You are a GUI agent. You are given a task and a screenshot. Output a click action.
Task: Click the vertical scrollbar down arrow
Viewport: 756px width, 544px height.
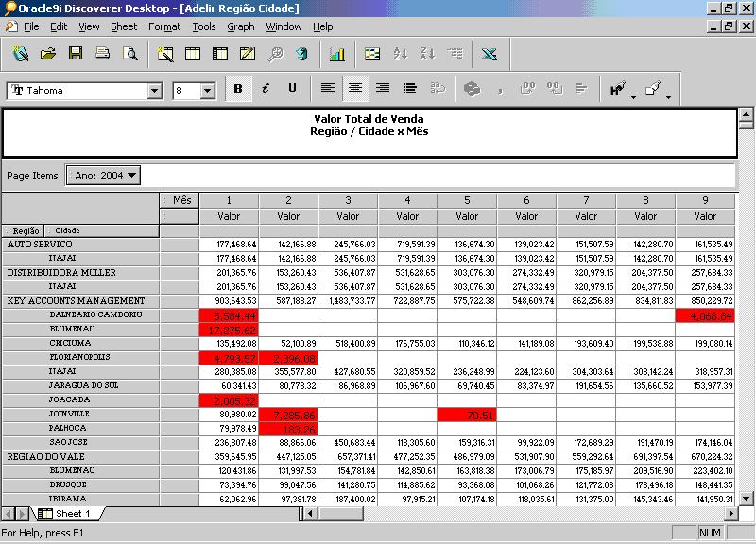pos(746,497)
